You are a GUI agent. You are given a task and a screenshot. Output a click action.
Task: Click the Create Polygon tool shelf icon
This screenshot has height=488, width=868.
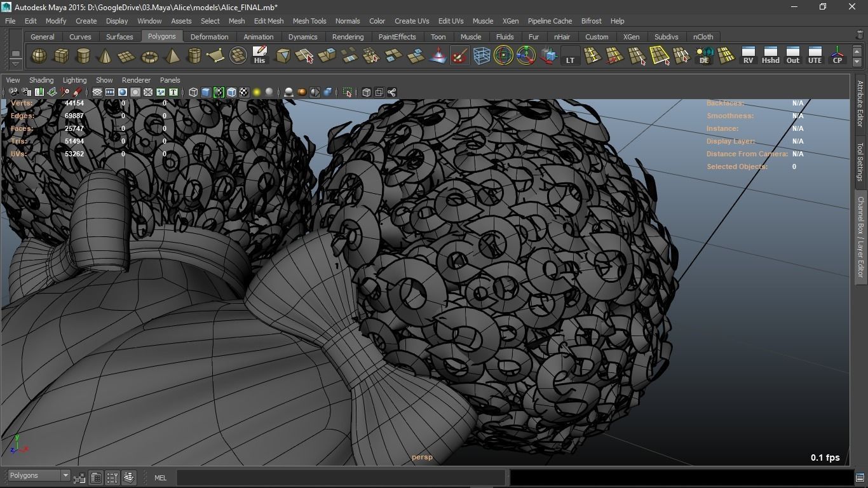[216, 56]
